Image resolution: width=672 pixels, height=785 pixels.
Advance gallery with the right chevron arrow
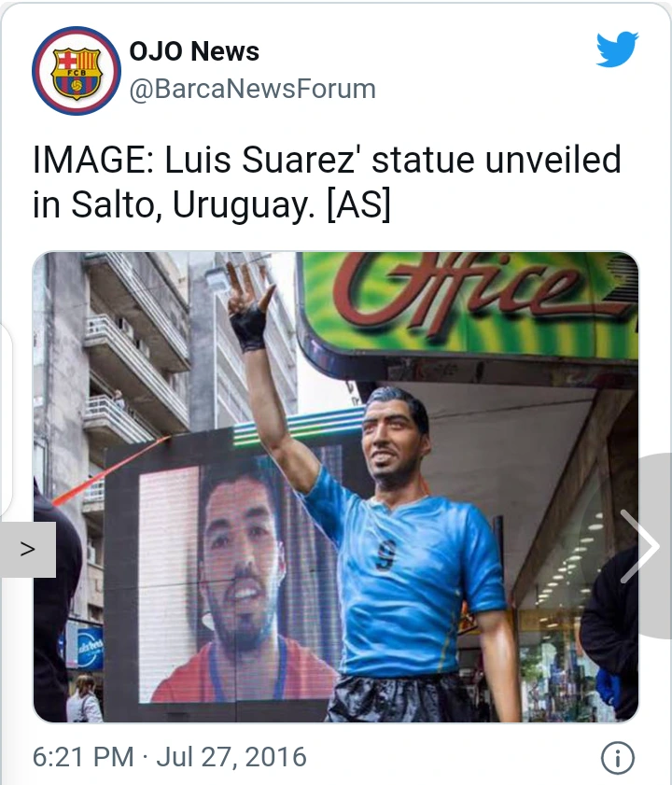point(640,546)
